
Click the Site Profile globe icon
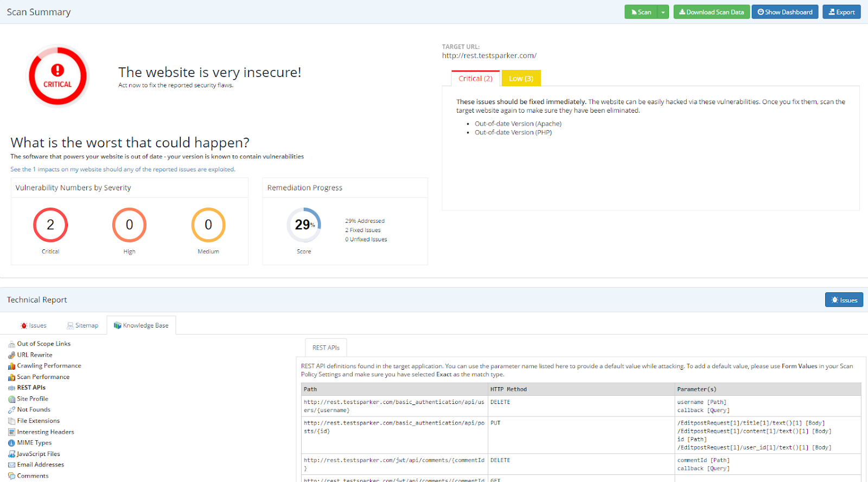(11, 399)
